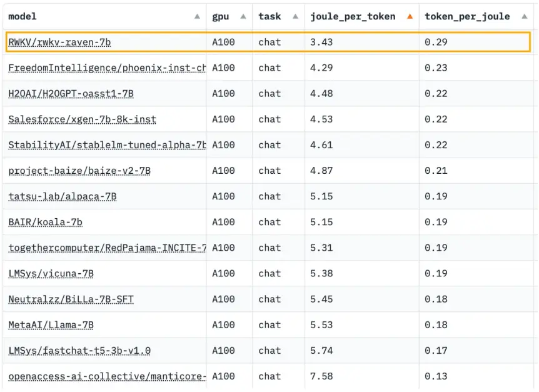
Task: Select token_per_joule 0.21 cell
Action: coord(476,171)
